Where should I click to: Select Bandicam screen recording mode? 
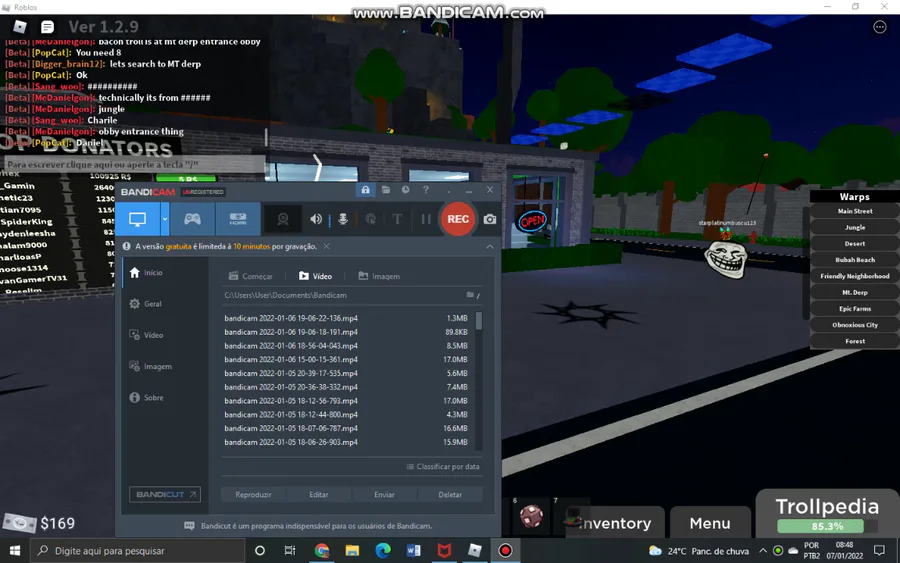[x=137, y=219]
